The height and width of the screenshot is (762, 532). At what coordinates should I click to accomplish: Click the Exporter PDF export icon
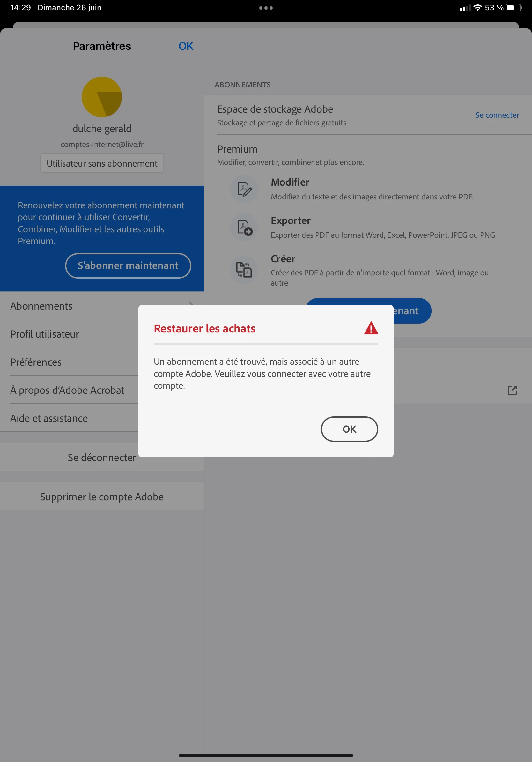click(x=244, y=227)
